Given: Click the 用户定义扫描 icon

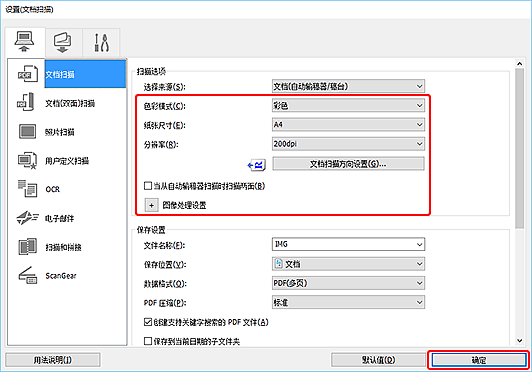Looking at the screenshot, I should coord(27,160).
